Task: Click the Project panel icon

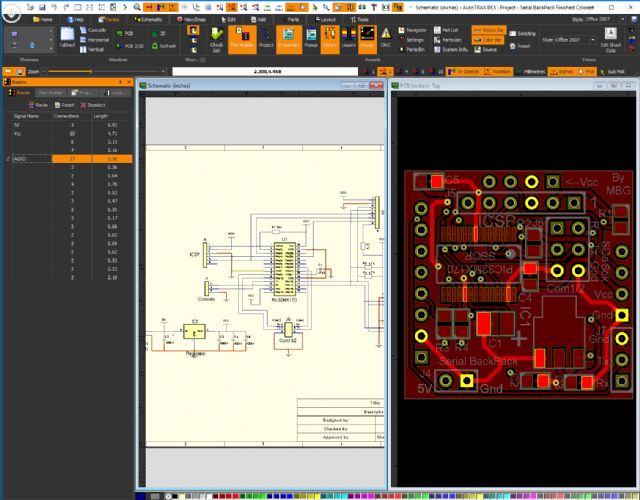Action: click(266, 38)
